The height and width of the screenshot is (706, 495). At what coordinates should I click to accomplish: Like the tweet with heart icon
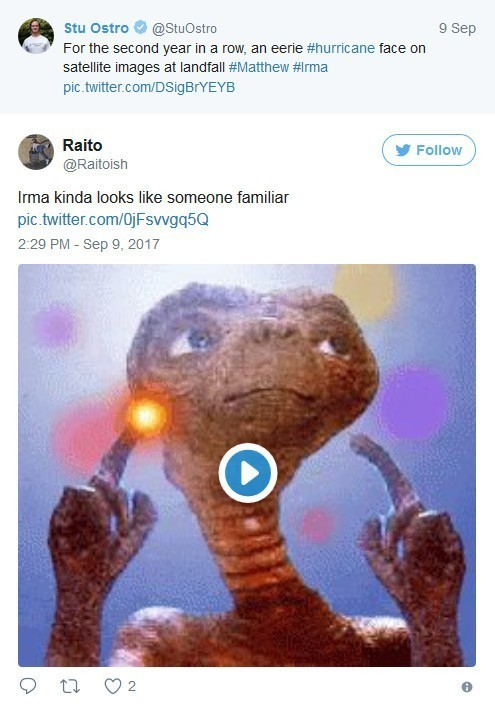pyautogui.click(x=113, y=686)
